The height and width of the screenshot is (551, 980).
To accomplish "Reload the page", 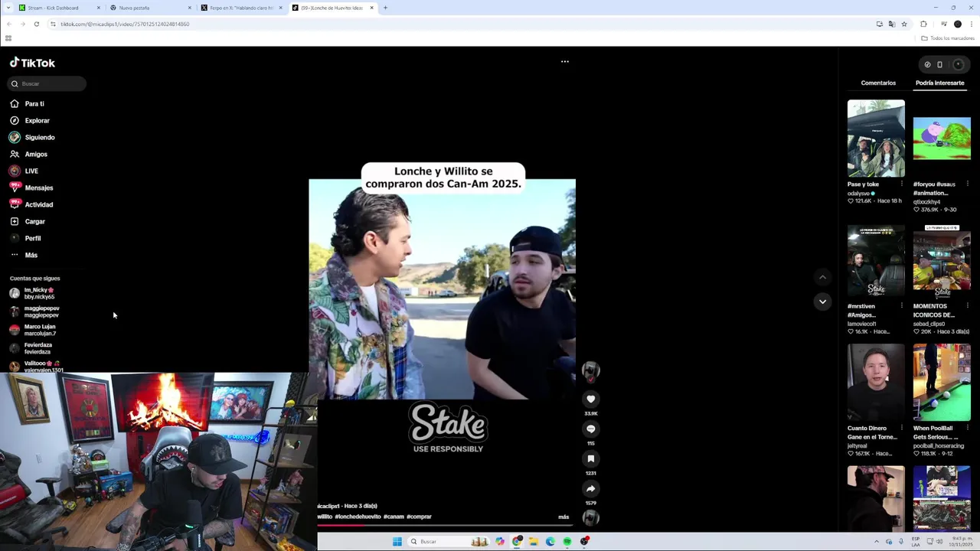I will coord(36,24).
